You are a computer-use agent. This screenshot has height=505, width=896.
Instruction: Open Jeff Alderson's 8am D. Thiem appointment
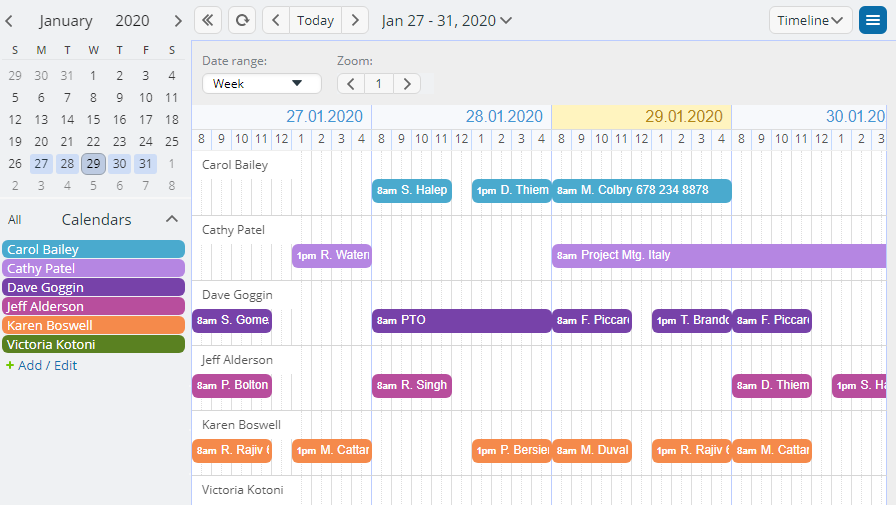[772, 386]
